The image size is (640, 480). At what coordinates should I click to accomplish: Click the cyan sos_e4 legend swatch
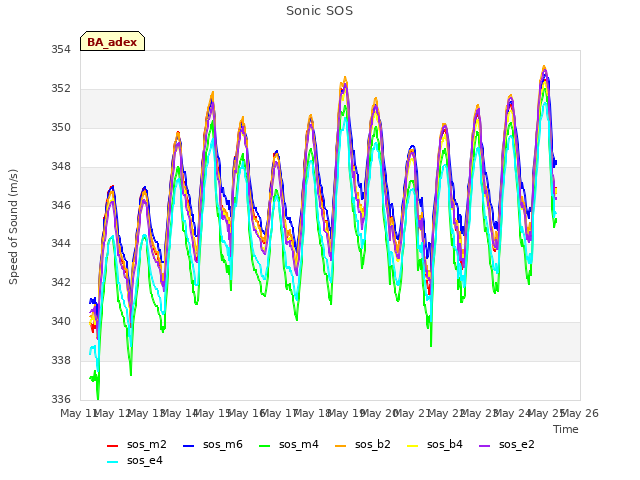pos(112,462)
